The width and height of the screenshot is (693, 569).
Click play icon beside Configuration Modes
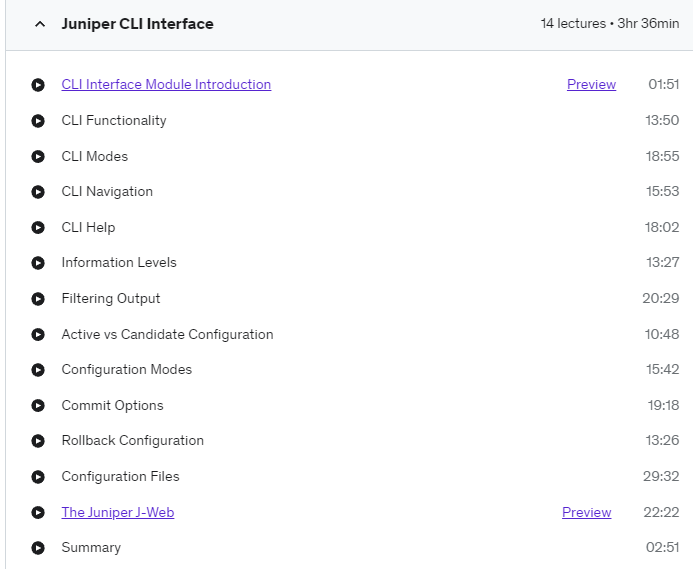coord(38,370)
